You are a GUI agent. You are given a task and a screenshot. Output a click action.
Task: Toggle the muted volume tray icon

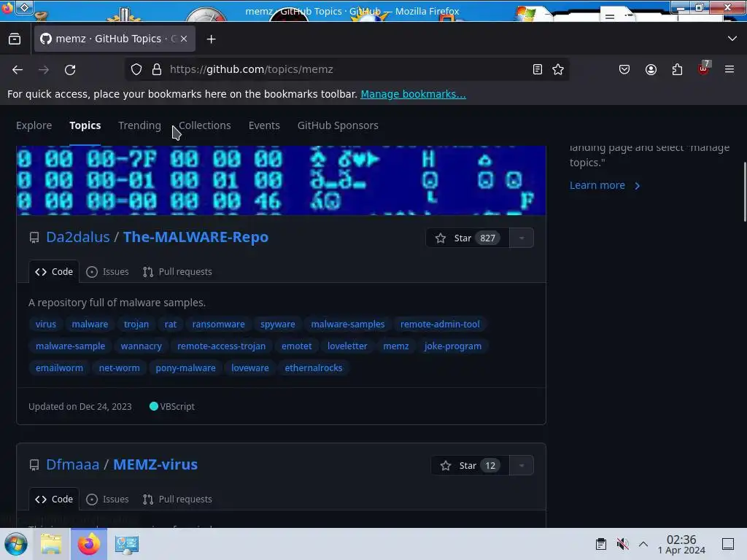pos(622,544)
